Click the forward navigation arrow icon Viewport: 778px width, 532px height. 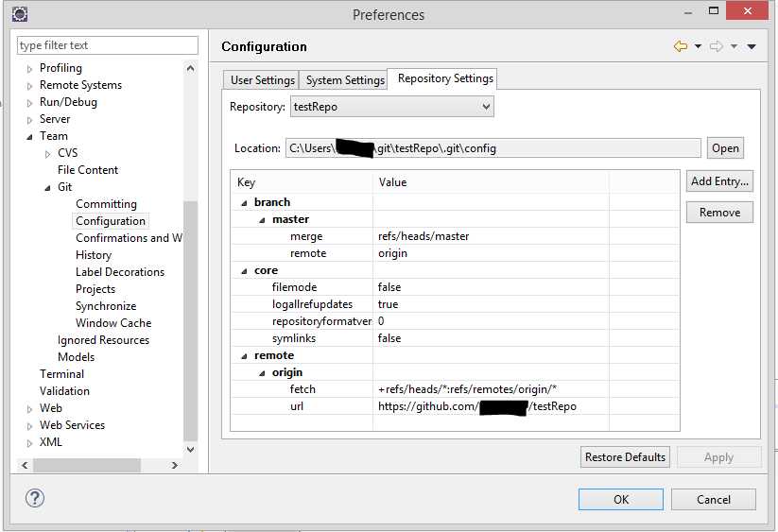pyautogui.click(x=716, y=46)
